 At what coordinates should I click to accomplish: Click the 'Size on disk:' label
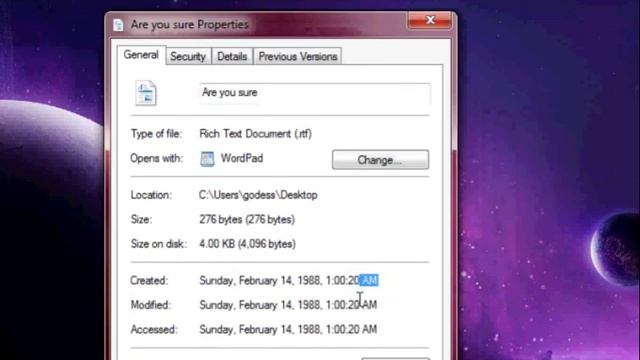click(158, 244)
